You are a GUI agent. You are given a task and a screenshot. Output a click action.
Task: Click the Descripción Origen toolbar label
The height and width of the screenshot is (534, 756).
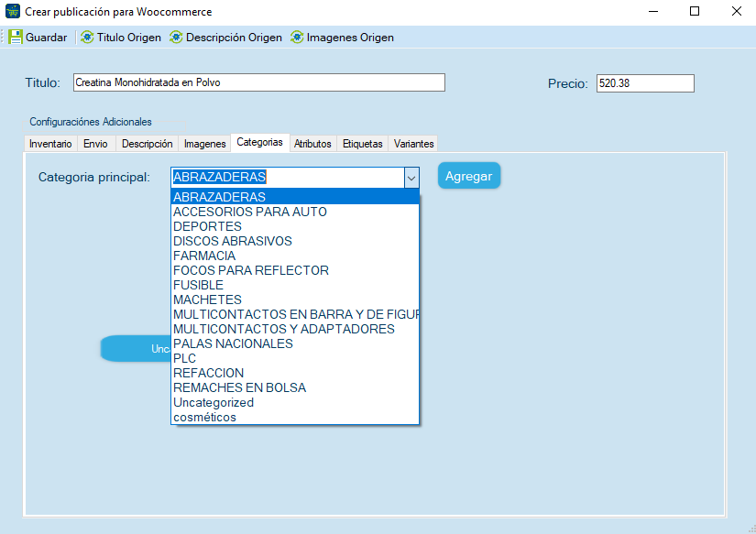coord(234,38)
